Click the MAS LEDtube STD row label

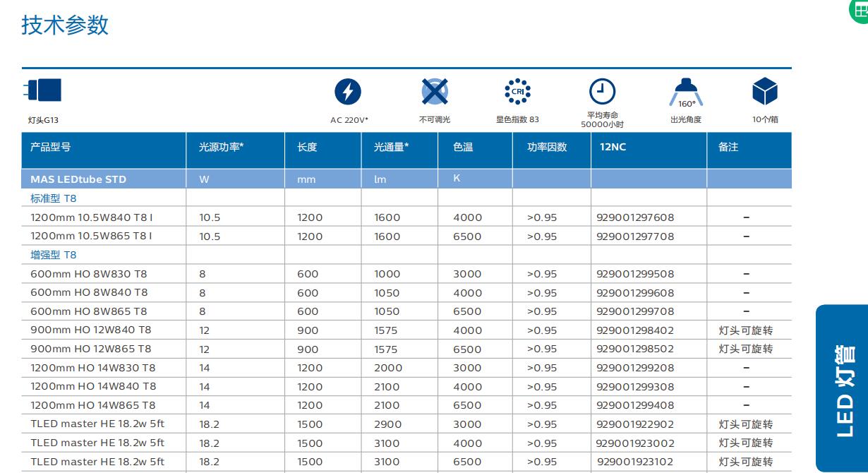point(78,179)
